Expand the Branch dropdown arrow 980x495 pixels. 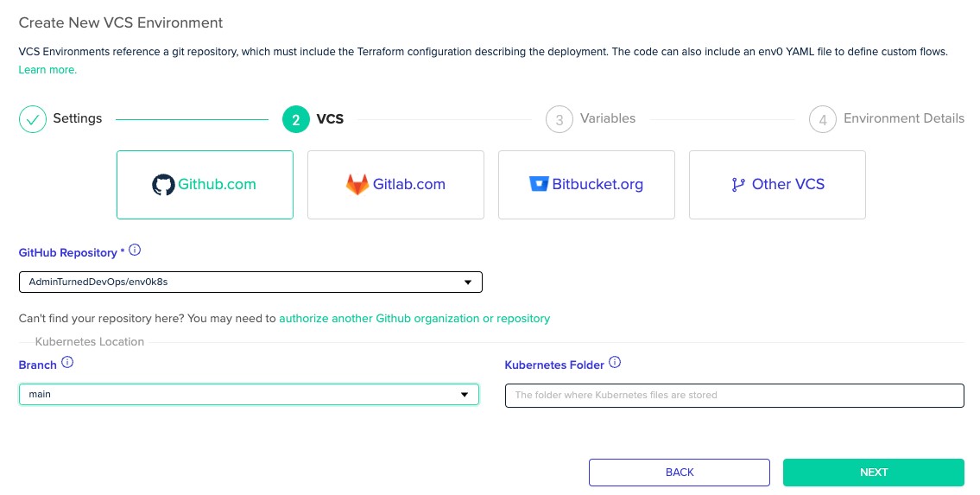coord(465,395)
